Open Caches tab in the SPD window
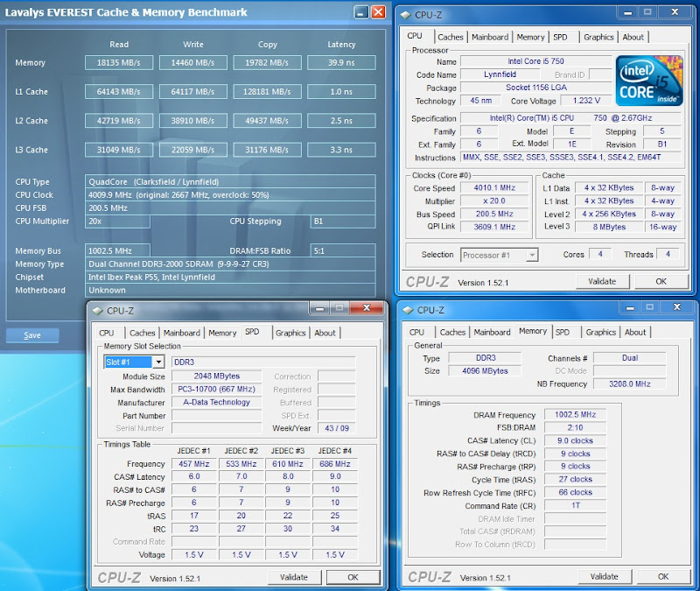The image size is (700, 591). [142, 333]
